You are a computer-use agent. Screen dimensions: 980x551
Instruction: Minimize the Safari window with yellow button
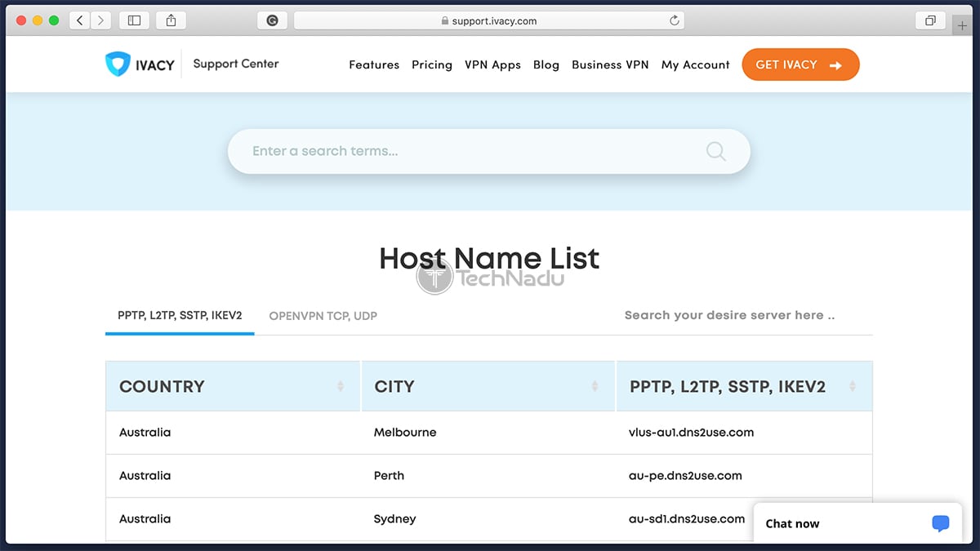(x=38, y=20)
